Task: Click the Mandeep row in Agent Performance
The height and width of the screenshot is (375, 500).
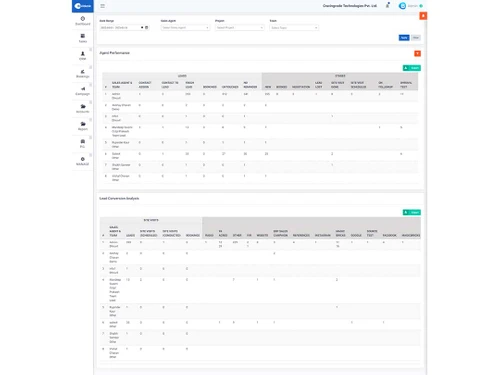Action: point(260,131)
